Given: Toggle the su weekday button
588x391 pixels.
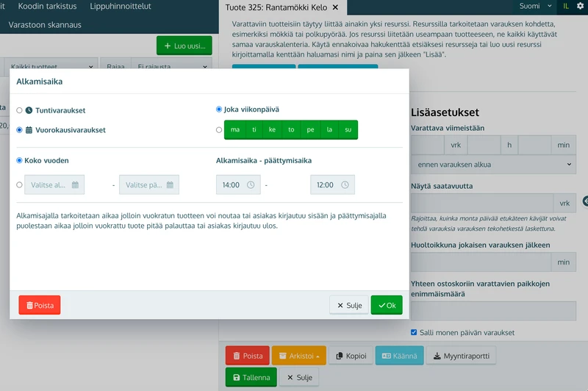Looking at the screenshot, I should point(348,129).
